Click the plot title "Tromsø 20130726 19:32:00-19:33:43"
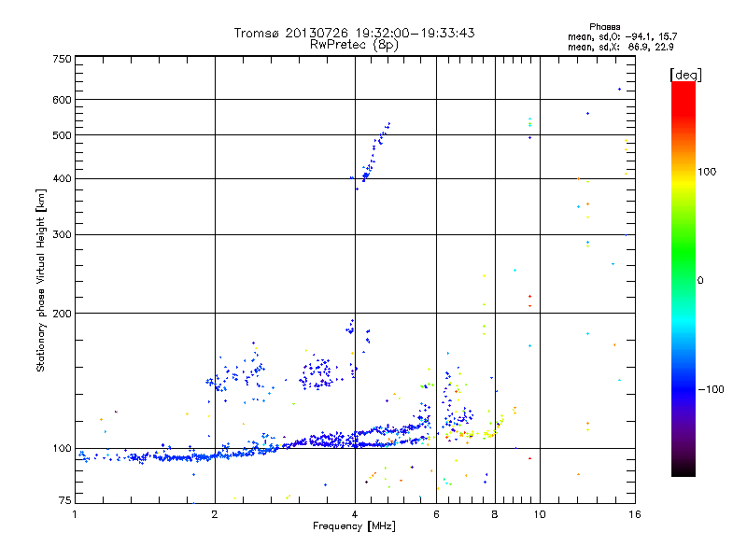This screenshot has height=560, width=747. (x=354, y=33)
